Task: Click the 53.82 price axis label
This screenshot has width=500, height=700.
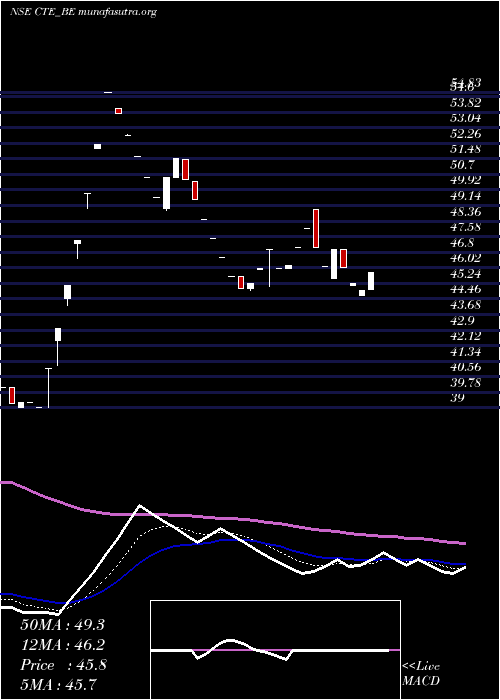Action: 466,103
